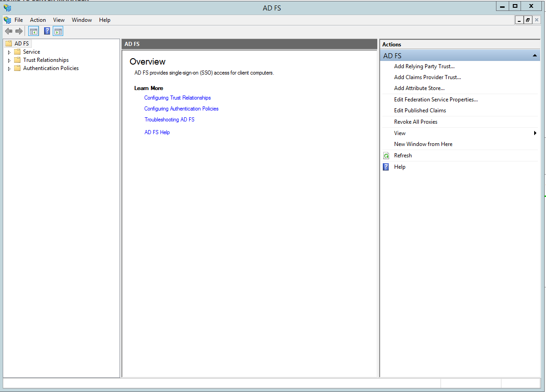The image size is (546, 392).
Task: Click Add Relying Party Trust action
Action: point(424,66)
